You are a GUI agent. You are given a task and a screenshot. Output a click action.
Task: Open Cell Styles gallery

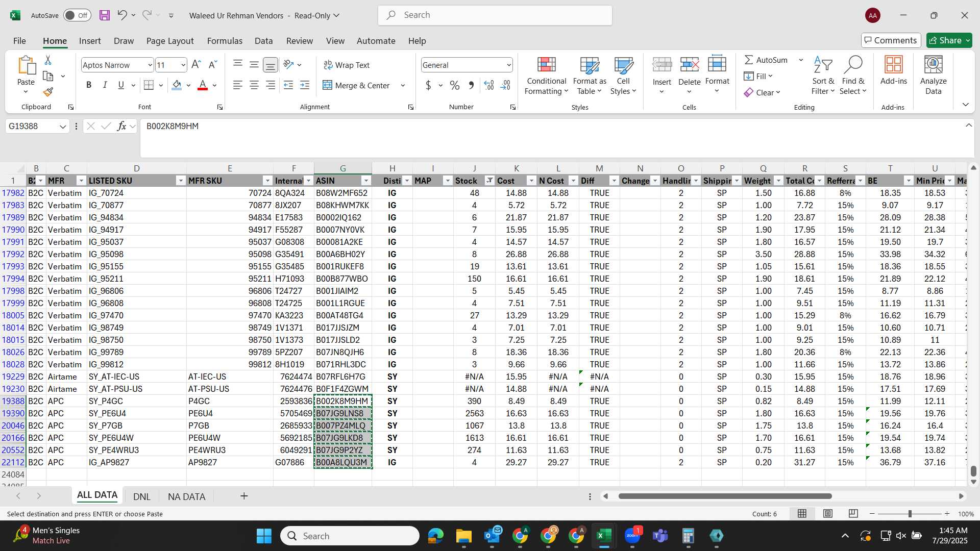(x=623, y=76)
